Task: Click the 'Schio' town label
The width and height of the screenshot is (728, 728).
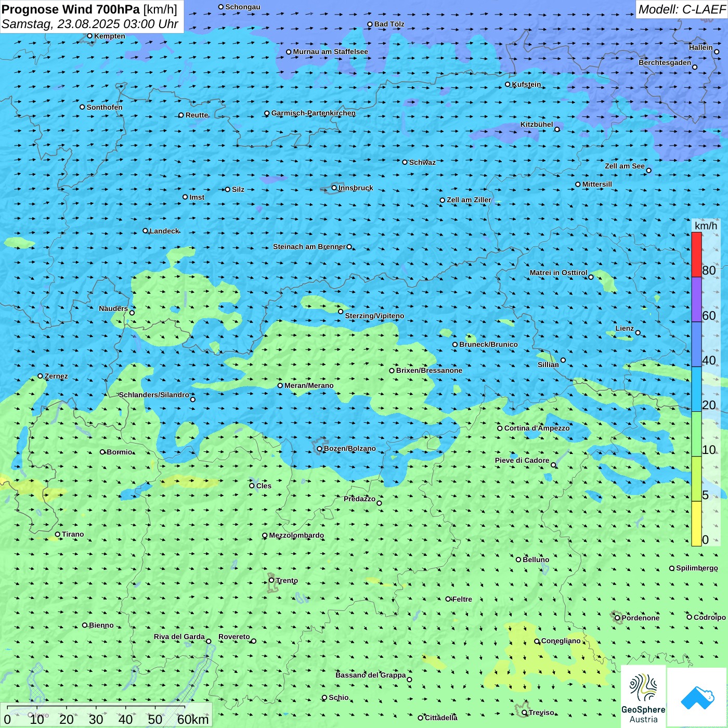Action: 339,697
